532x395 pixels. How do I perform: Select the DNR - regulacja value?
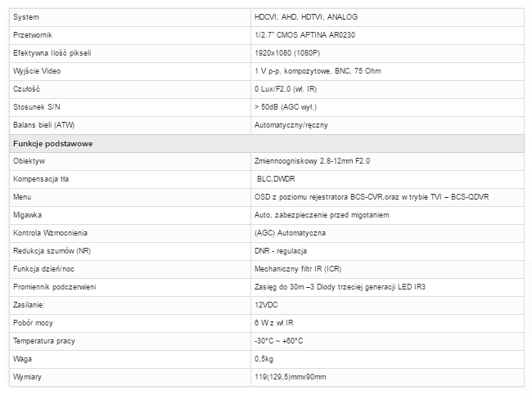(281, 251)
